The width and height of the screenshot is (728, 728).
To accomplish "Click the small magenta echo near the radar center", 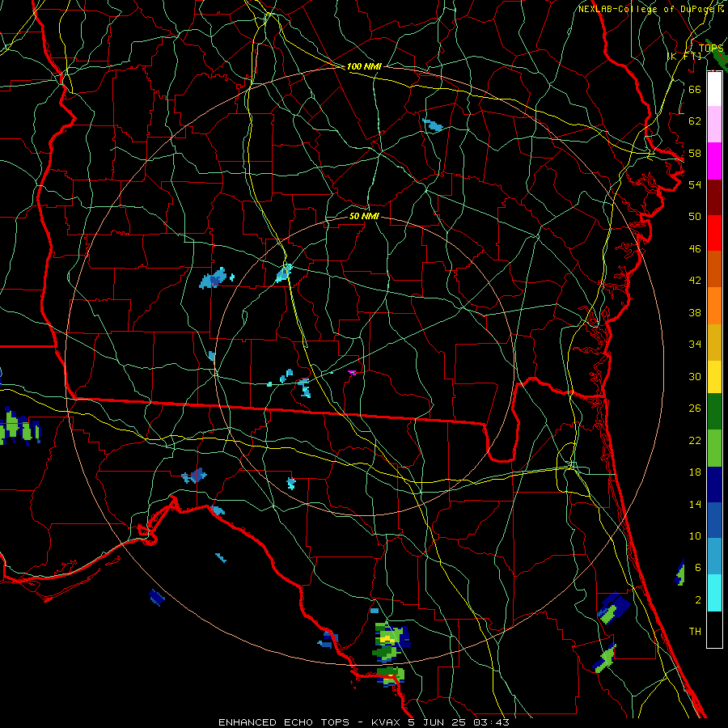I will 353,372.
